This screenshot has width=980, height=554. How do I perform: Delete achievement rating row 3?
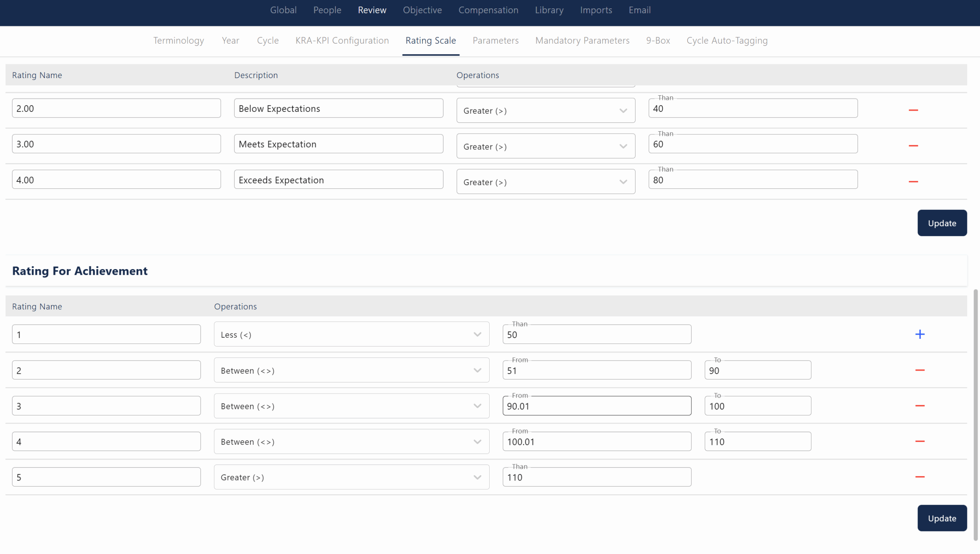click(920, 406)
